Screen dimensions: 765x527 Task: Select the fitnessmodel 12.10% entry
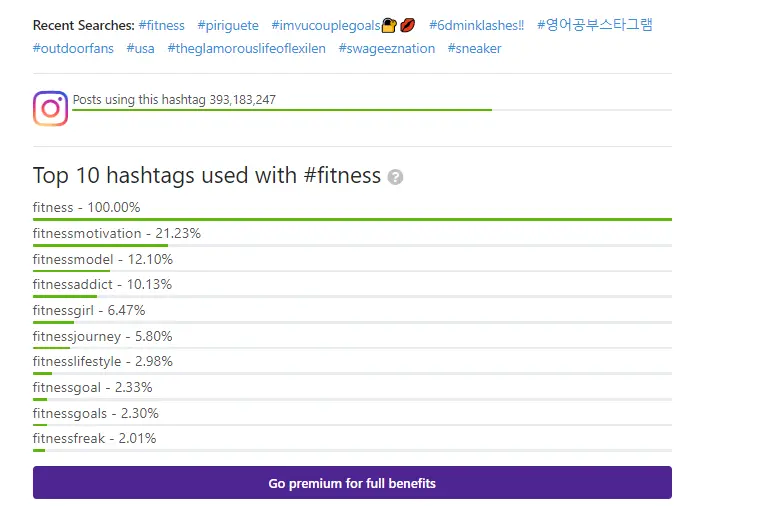point(103,260)
